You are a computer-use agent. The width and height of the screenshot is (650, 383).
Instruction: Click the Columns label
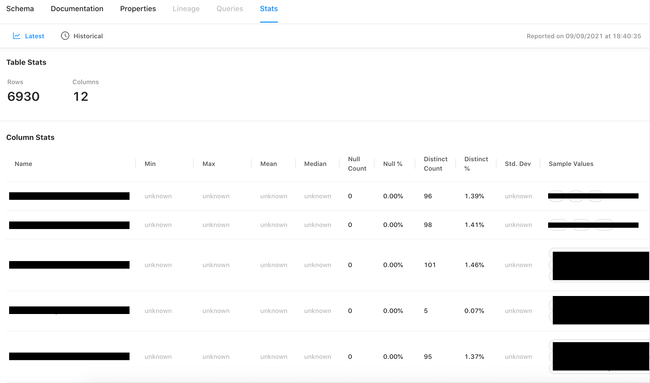pos(85,82)
